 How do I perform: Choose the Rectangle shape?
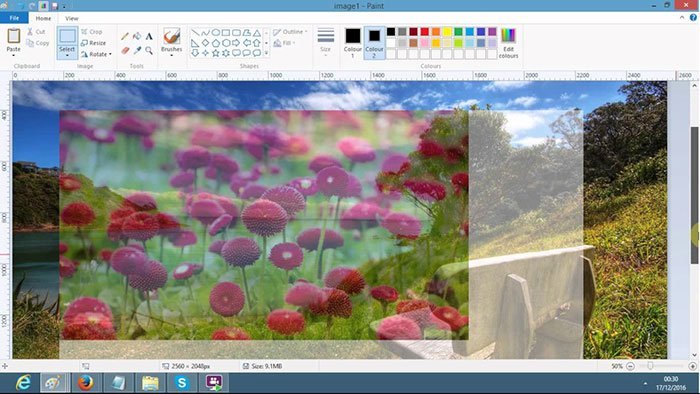(226, 33)
